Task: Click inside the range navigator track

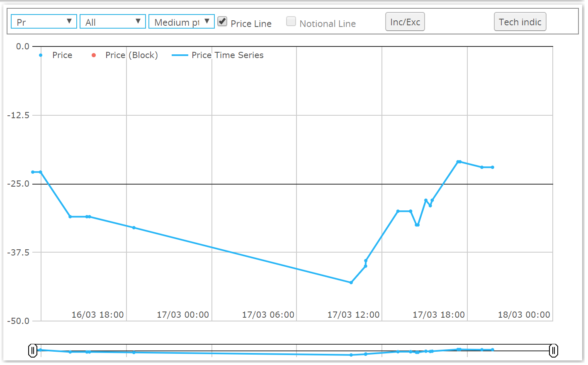Action: point(290,350)
